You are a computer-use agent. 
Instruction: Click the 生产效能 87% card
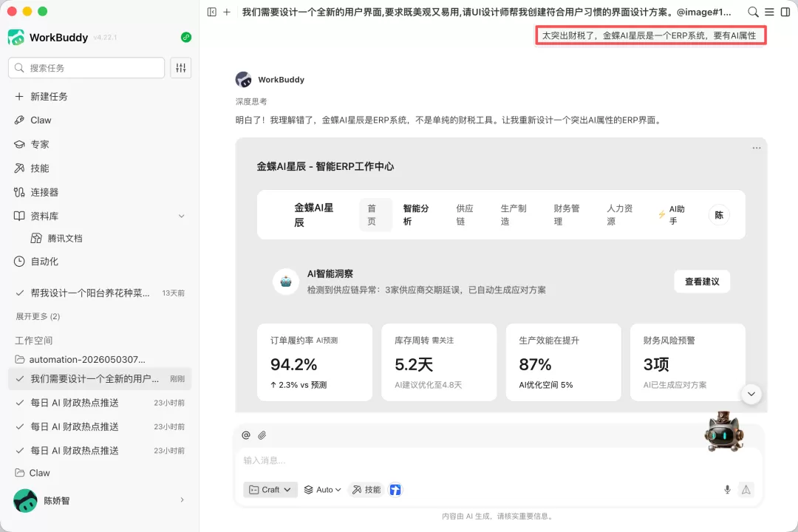tap(563, 362)
